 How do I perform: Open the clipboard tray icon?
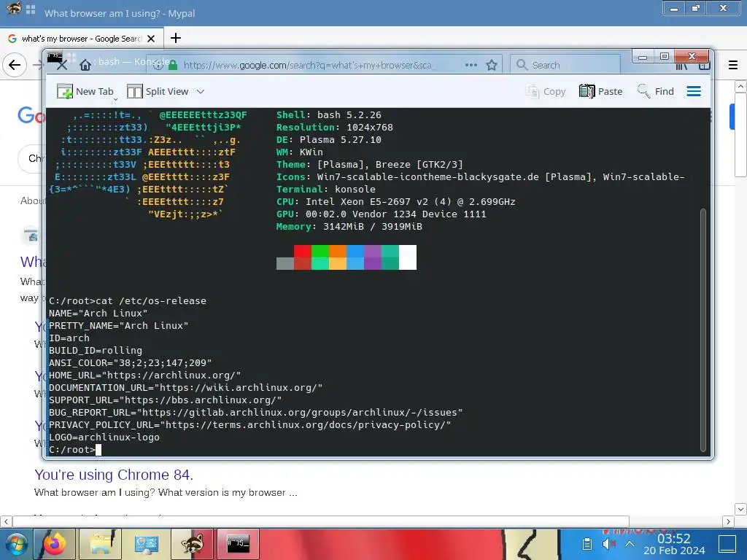tap(587, 544)
